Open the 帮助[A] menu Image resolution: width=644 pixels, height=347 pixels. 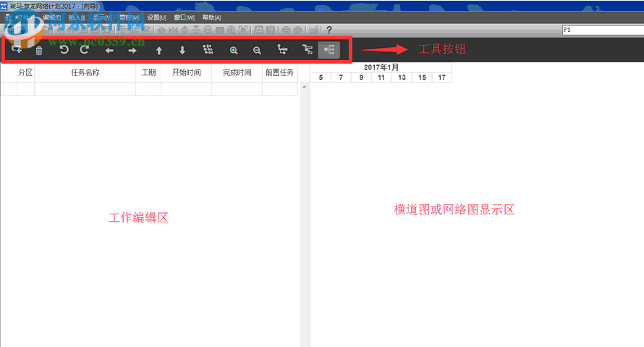pos(211,17)
